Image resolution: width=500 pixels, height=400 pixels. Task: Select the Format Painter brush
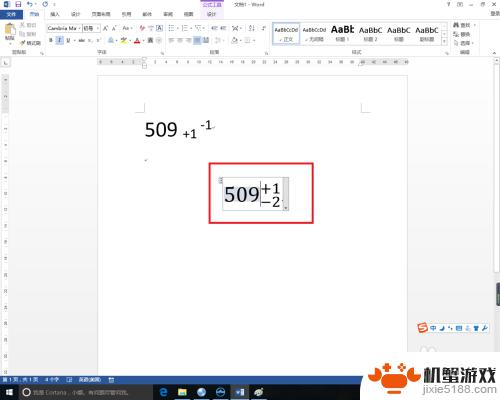[x=30, y=43]
